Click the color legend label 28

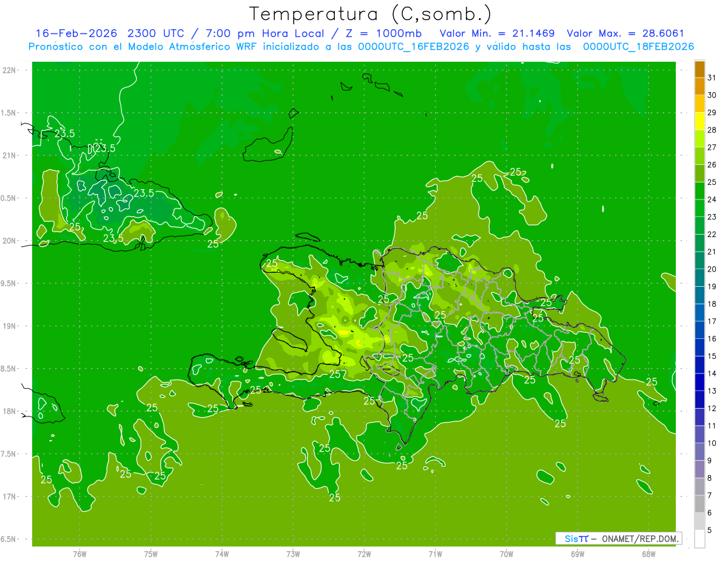click(712, 130)
